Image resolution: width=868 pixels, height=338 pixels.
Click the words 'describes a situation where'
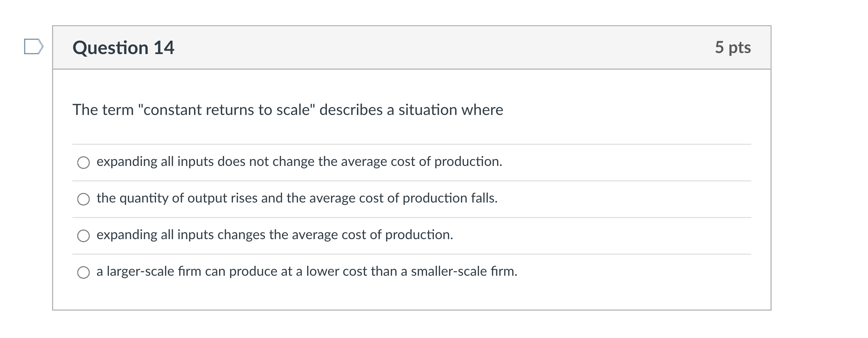411,110
